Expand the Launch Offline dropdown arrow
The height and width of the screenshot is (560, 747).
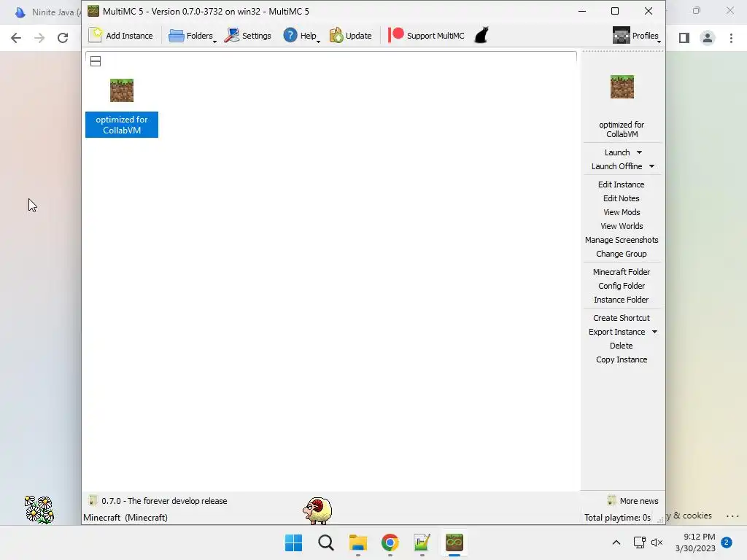[x=651, y=166]
